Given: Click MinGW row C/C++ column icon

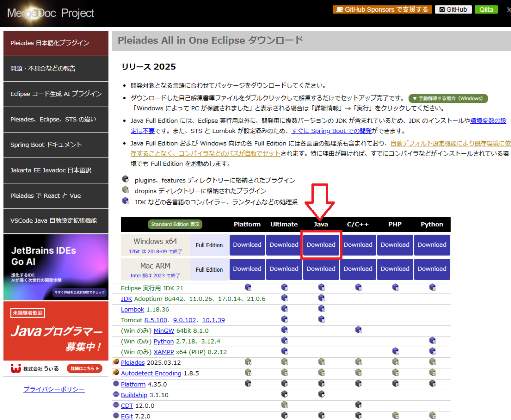Looking at the screenshot, I should (358, 330).
